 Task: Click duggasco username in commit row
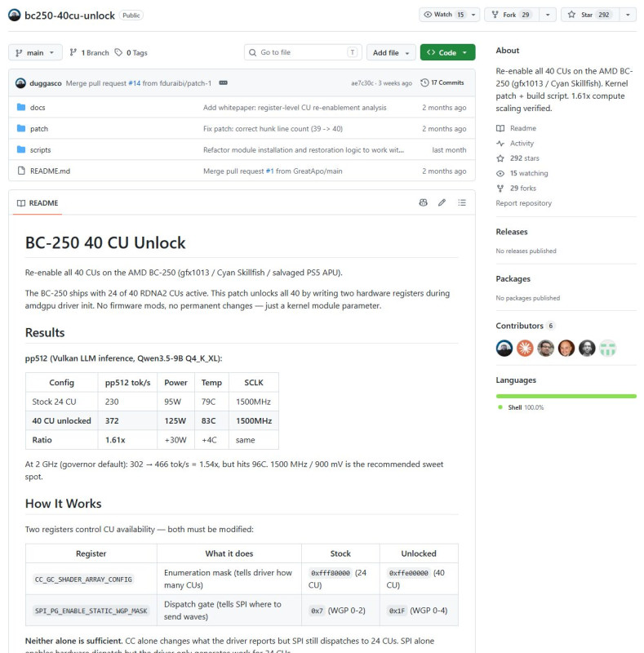[46, 83]
